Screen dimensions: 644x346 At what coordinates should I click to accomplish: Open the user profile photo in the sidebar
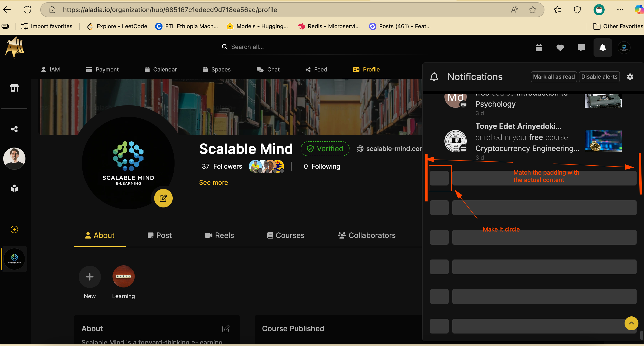(14, 159)
